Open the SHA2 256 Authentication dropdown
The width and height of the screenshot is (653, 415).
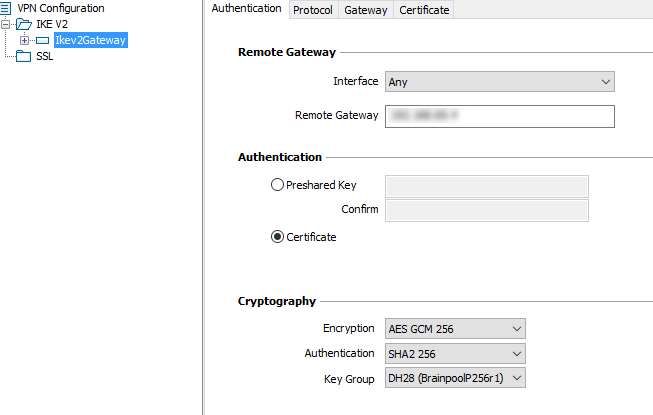click(454, 353)
